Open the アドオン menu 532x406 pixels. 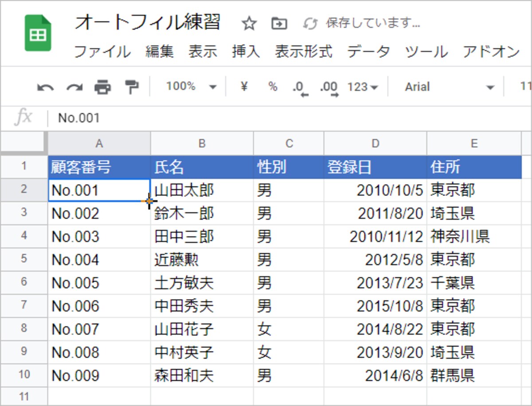click(x=491, y=52)
